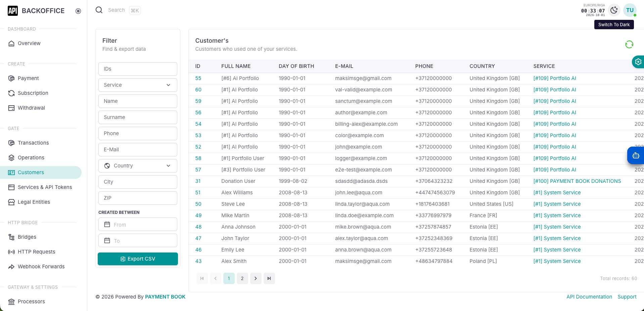The width and height of the screenshot is (644, 311).
Task: Click the e-mail john.lee@aqua.com
Action: click(359, 193)
